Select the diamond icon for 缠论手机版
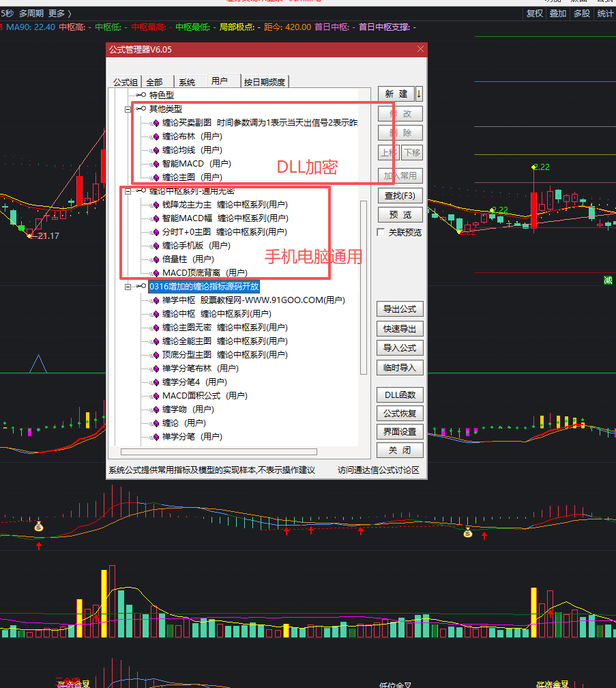Viewport: 616px width, 688px height. pos(156,246)
